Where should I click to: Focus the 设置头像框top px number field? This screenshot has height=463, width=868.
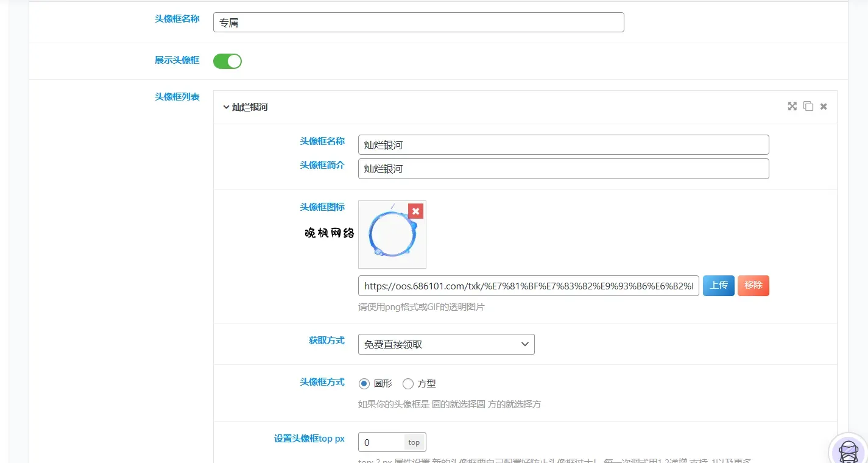381,442
